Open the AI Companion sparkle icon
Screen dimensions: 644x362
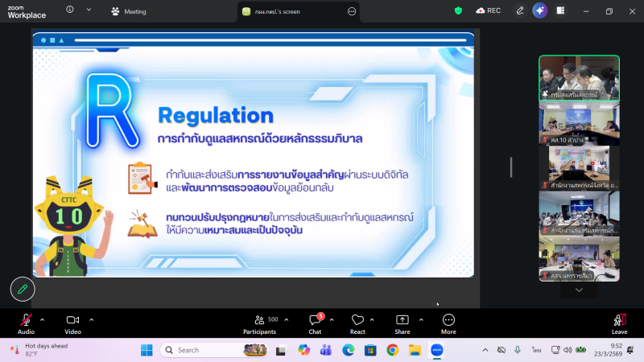click(539, 10)
